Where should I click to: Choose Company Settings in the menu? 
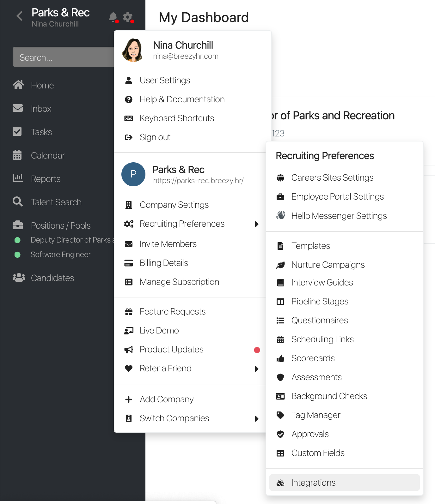174,205
